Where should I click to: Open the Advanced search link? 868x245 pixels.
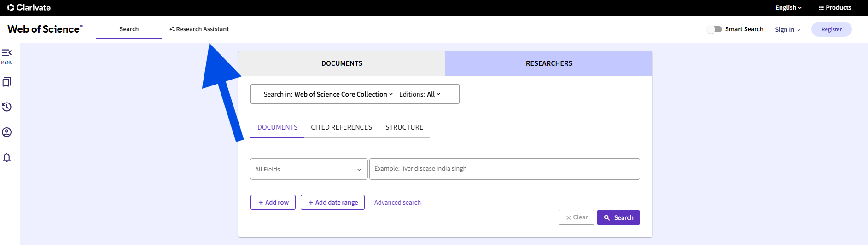click(x=397, y=202)
